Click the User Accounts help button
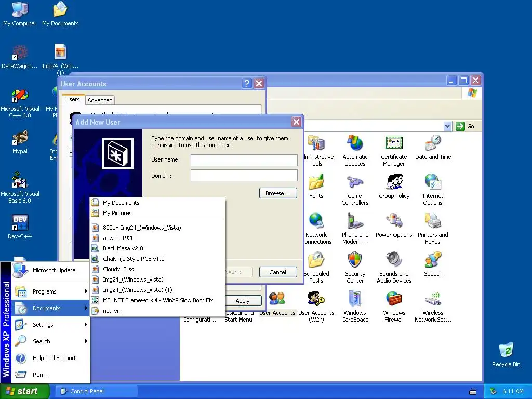The height and width of the screenshot is (399, 532). [247, 84]
